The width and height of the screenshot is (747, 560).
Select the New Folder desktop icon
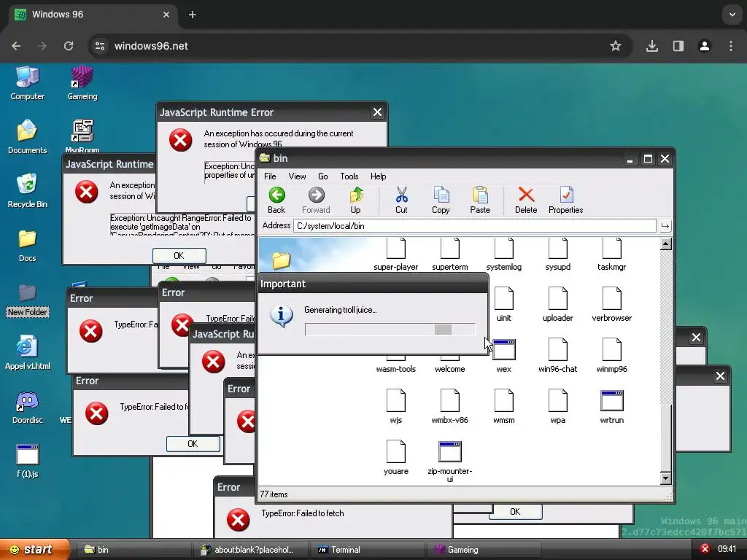27,300
